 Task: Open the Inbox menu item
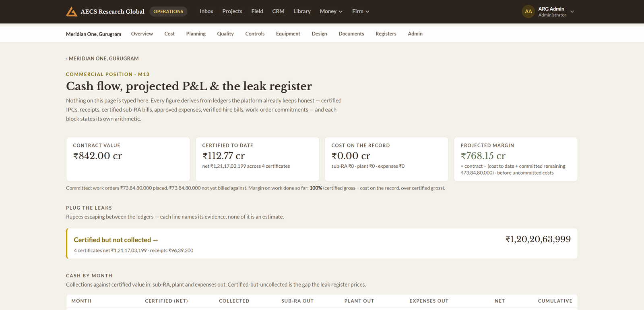206,11
